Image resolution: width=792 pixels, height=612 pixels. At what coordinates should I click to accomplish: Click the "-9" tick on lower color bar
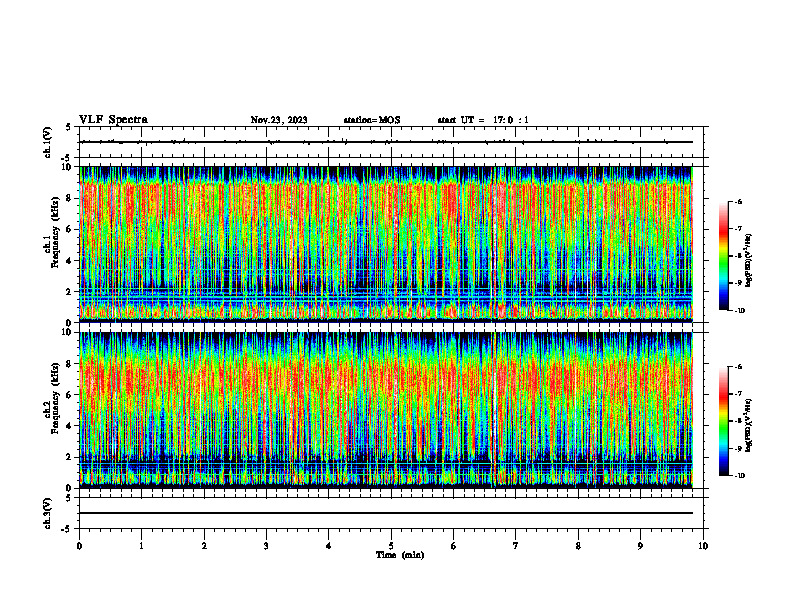tap(738, 448)
